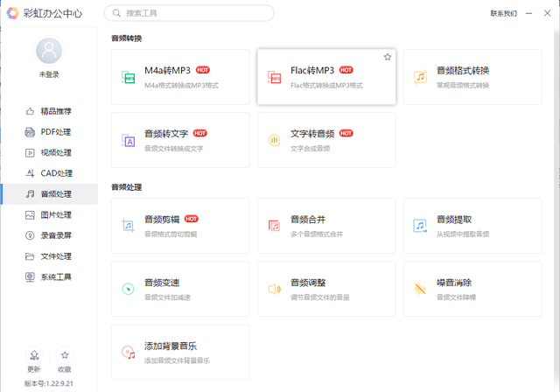Minimize the 彩虹办公中心 window
Screen dimensions: 560x392
528,14
